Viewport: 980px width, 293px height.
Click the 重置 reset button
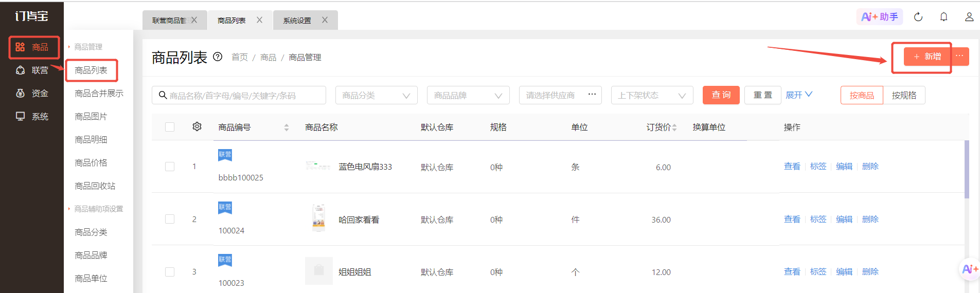(x=763, y=95)
